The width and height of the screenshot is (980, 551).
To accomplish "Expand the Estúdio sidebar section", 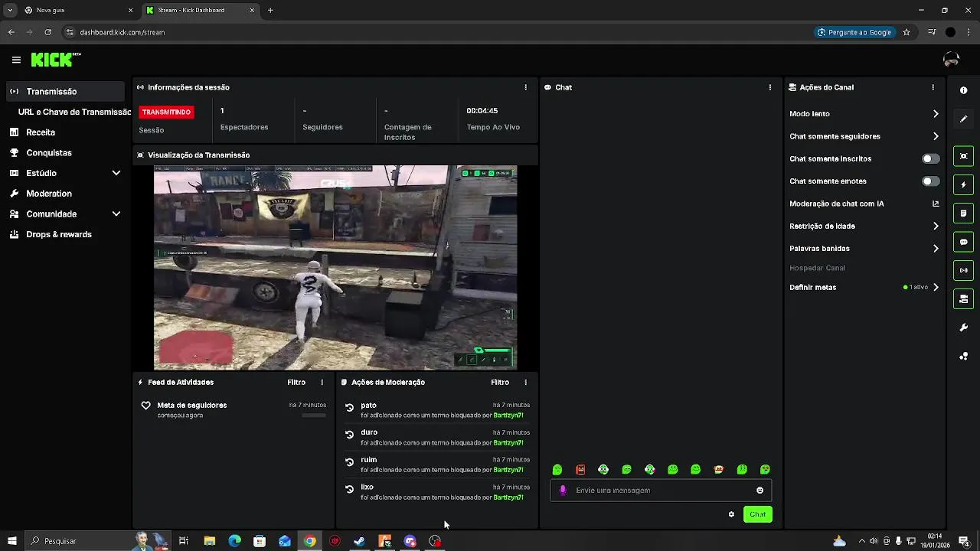I will click(116, 173).
